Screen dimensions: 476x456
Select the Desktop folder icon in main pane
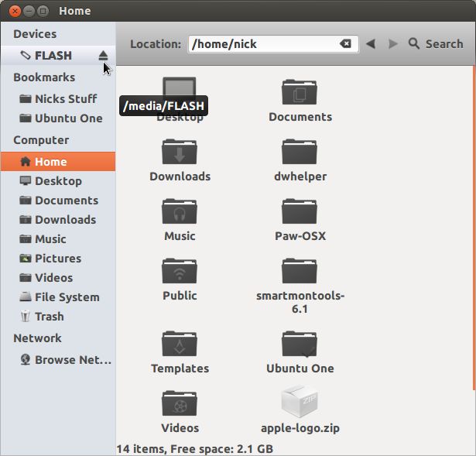click(x=180, y=86)
